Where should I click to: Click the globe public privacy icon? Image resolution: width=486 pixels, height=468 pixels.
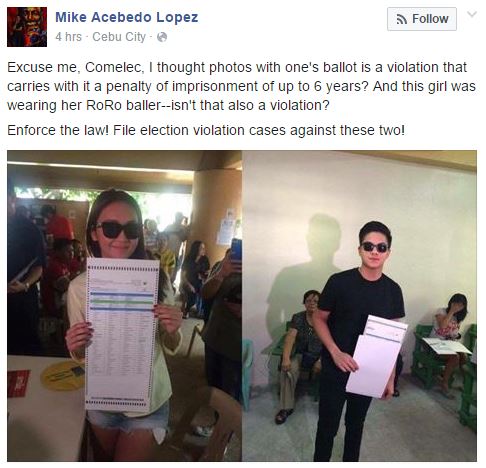162,37
